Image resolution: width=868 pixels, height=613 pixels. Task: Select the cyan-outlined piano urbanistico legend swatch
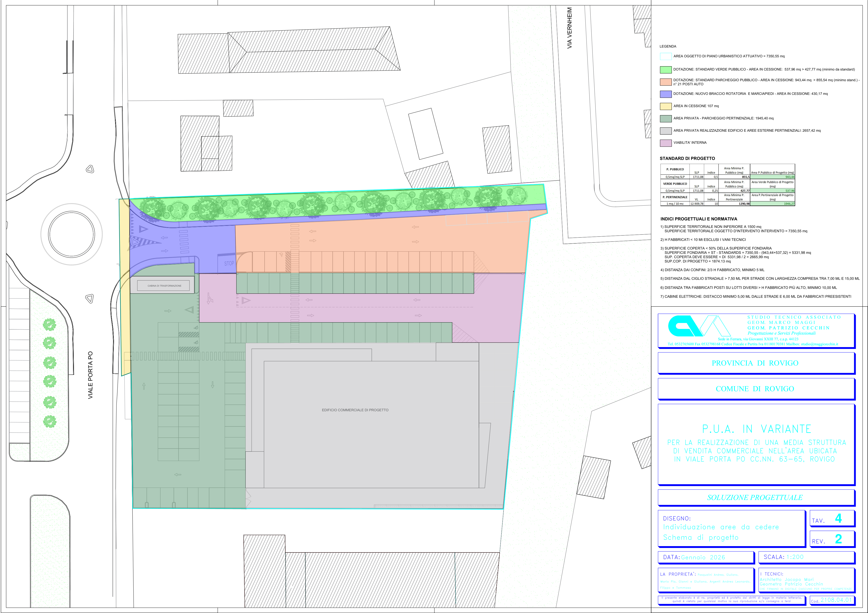pos(665,57)
